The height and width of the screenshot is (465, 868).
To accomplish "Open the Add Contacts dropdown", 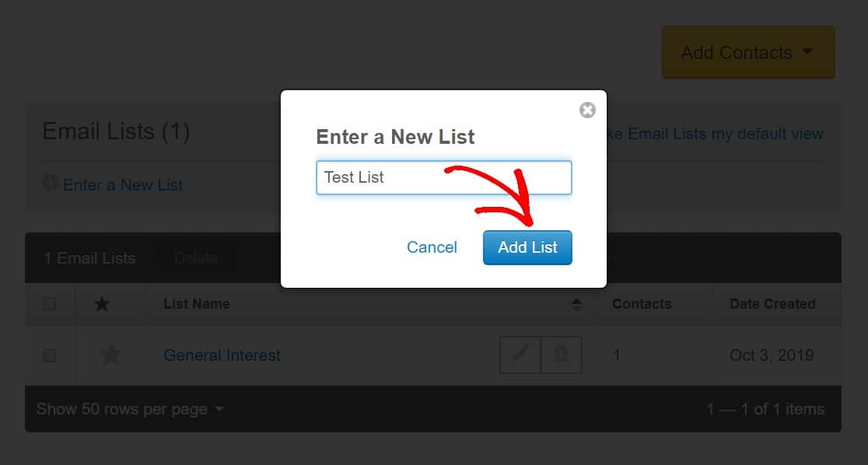I will [748, 52].
